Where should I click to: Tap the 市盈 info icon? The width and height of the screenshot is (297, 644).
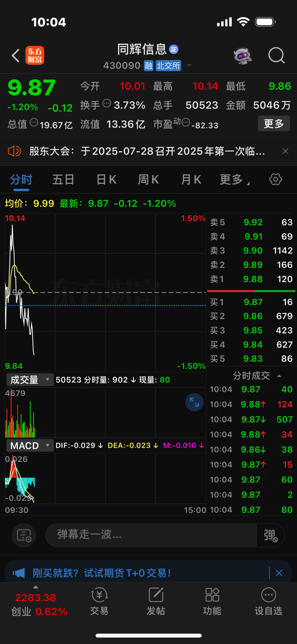click(x=186, y=123)
